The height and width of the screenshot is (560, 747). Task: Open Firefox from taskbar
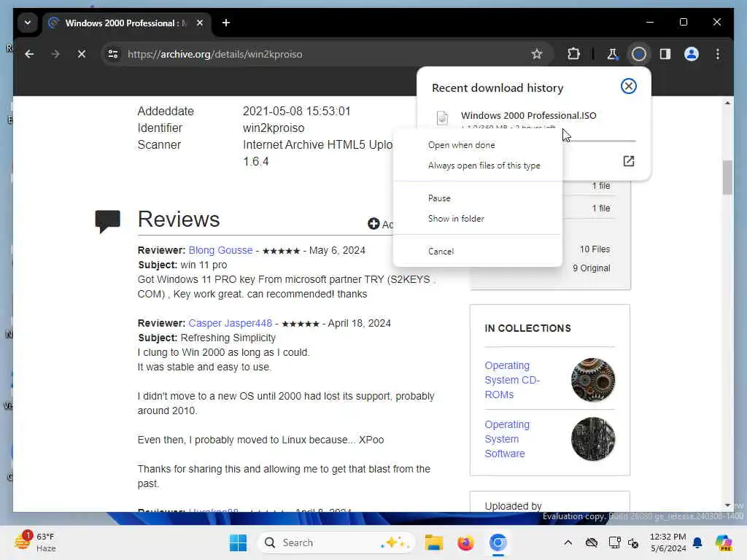coord(465,542)
